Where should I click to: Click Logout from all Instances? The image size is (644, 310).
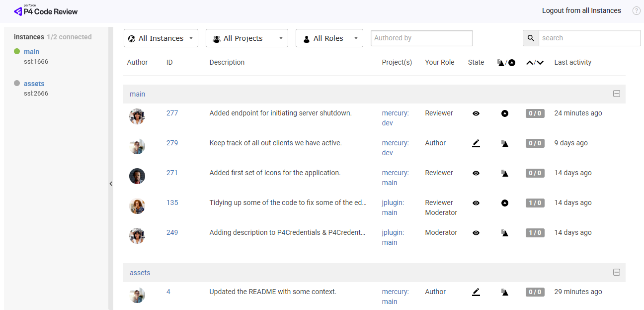[x=581, y=10]
